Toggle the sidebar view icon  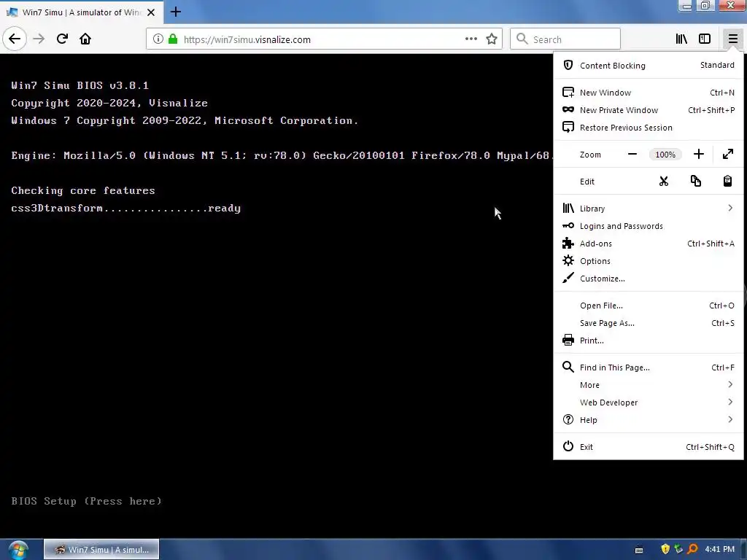(x=705, y=39)
